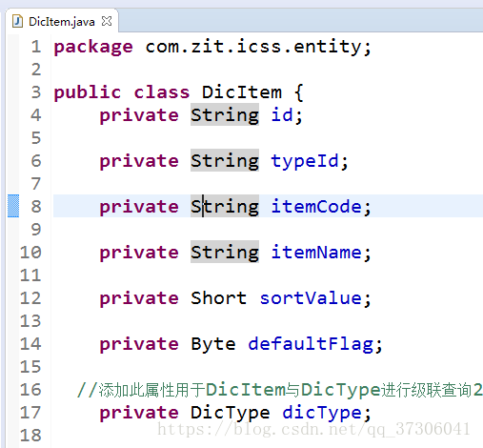Click the 'typeId' field name

pyautogui.click(x=305, y=161)
